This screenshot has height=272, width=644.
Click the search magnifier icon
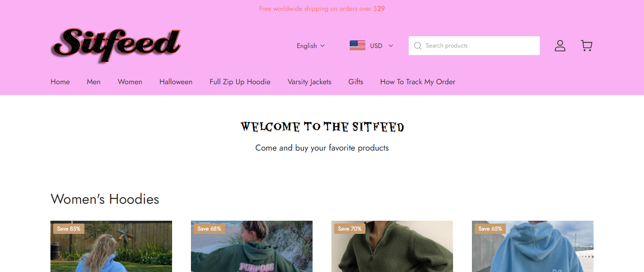point(417,46)
